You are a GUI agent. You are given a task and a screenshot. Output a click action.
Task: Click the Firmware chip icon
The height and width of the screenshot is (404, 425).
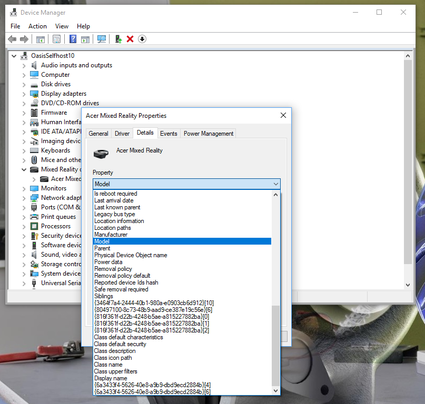tap(34, 112)
